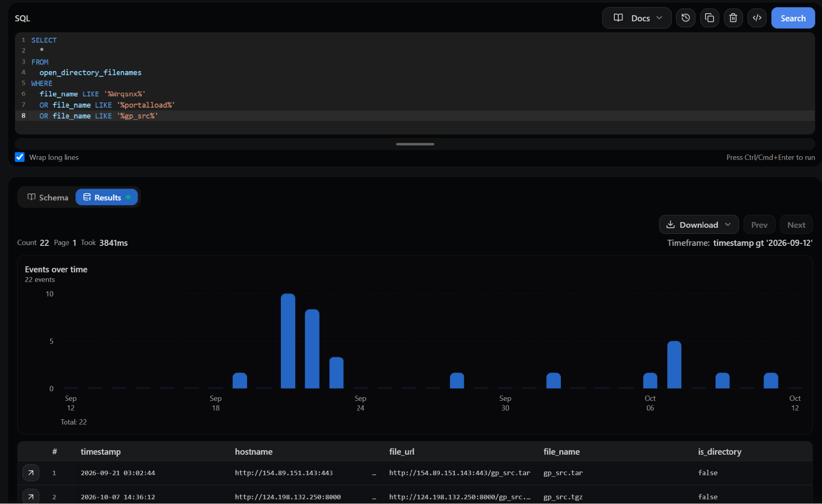822x504 pixels.
Task: Click the download arrow icon
Action: 670,224
